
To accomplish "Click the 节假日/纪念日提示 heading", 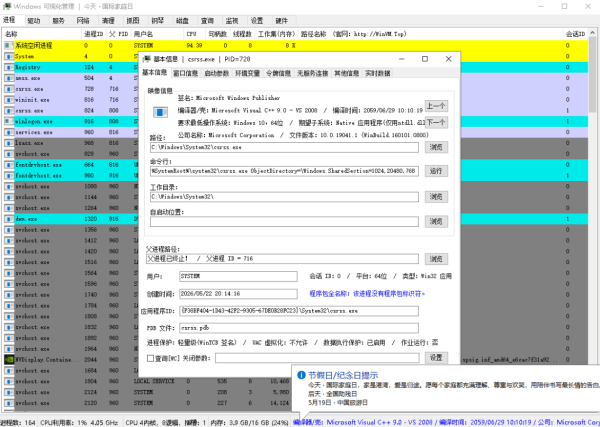I will point(343,375).
